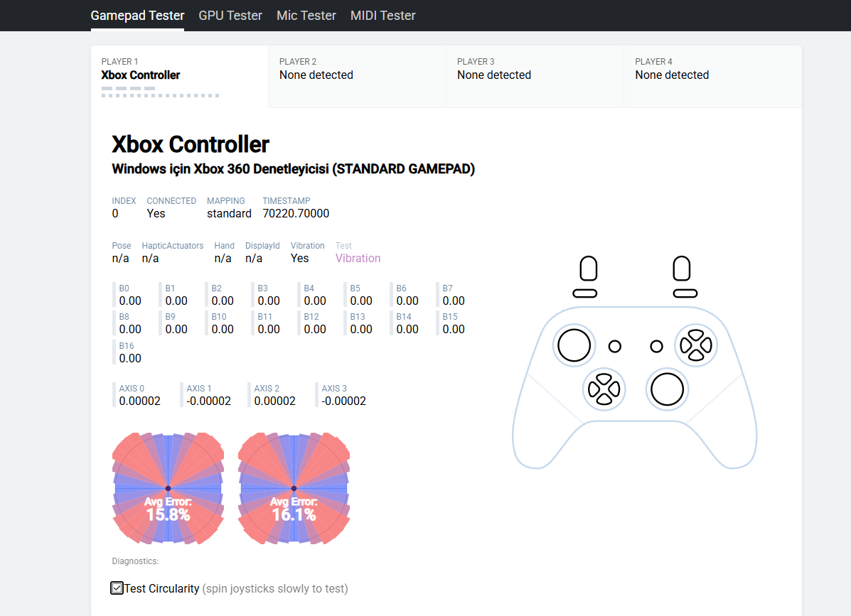Click the B15 button value

click(x=454, y=329)
